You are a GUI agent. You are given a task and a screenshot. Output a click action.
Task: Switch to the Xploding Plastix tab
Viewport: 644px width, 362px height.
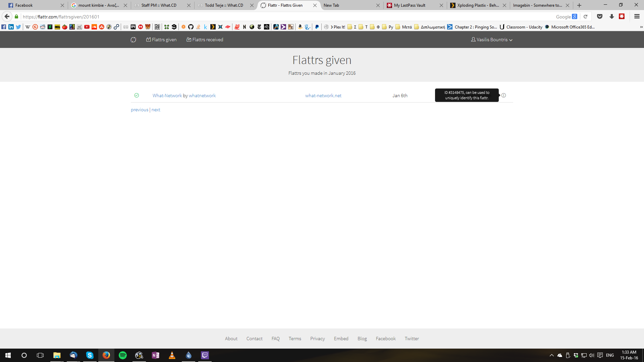(478, 5)
